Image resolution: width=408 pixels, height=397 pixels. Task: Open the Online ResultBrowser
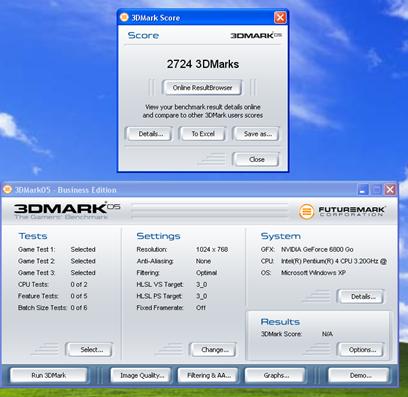(x=202, y=88)
